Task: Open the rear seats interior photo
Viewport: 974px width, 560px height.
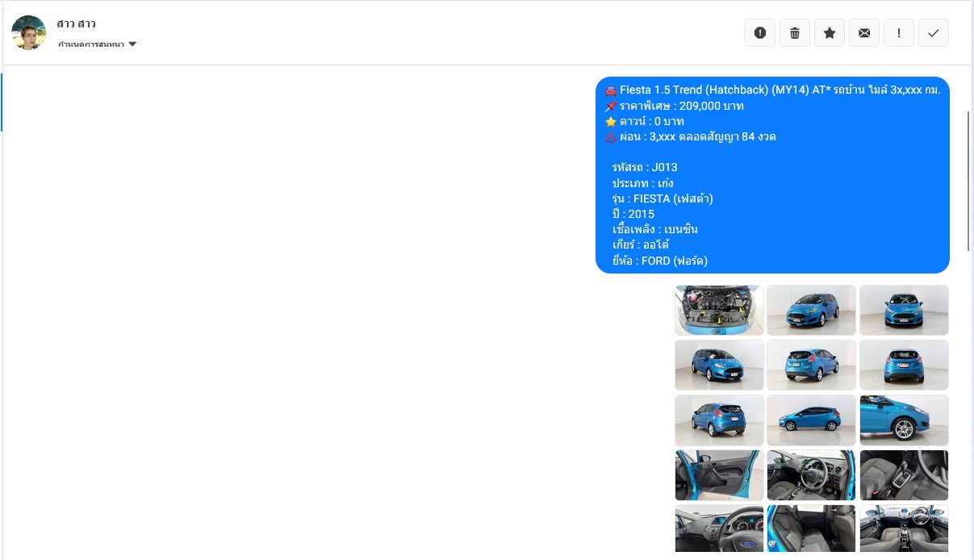Action: 811,529
